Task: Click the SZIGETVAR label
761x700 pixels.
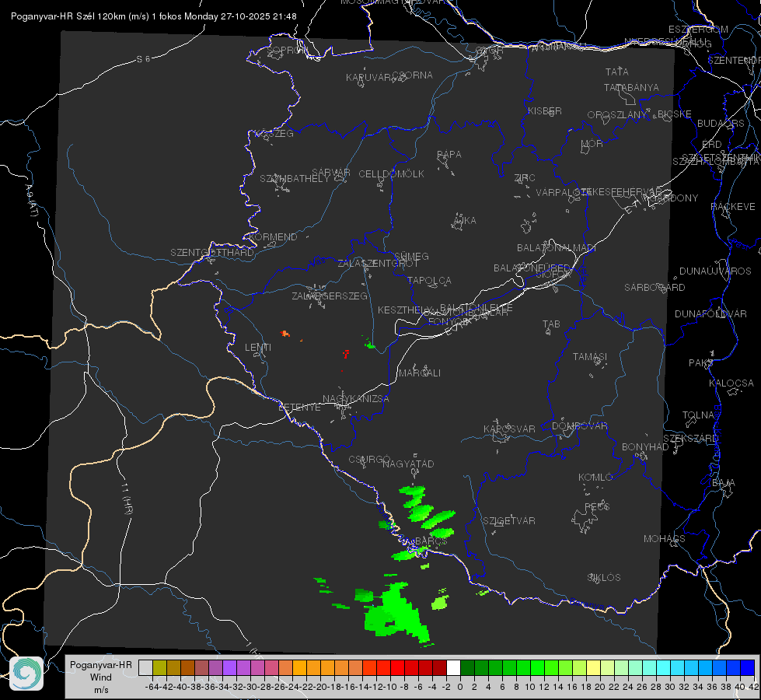Action: click(509, 521)
